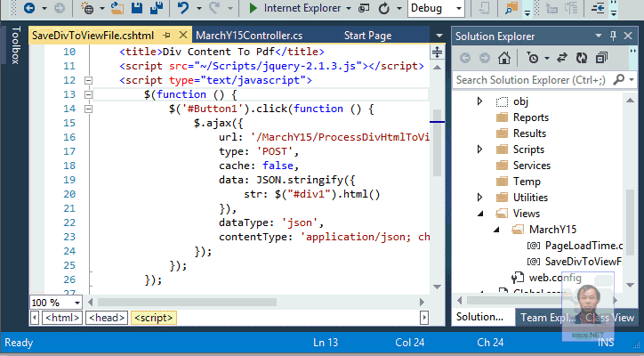Open the active files dropdown in tab bar
Viewport: 644px width, 356px height.
(x=439, y=36)
